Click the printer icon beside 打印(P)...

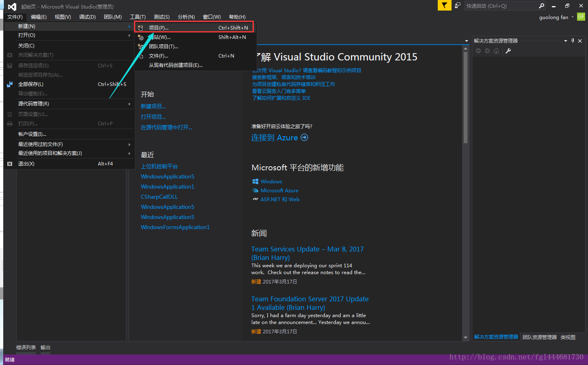point(10,124)
